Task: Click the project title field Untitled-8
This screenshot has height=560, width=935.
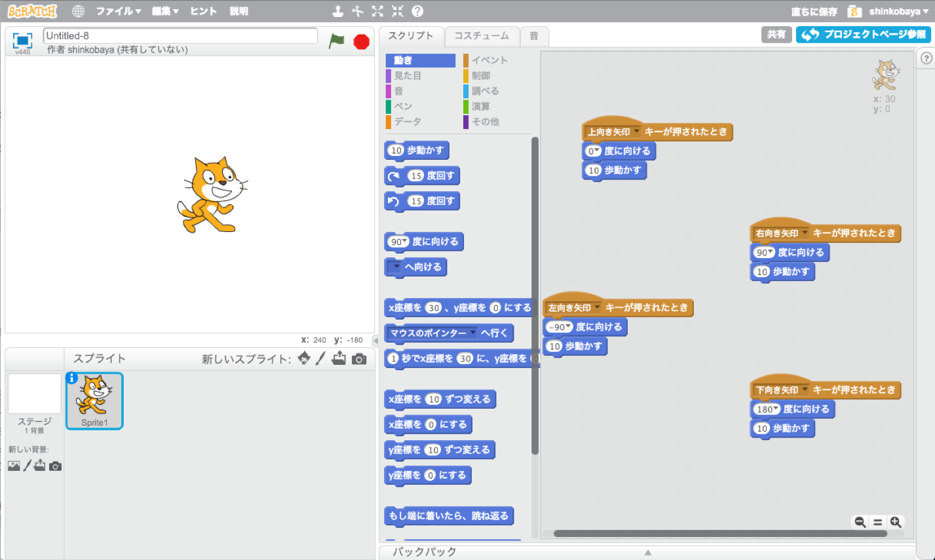Action: [x=180, y=36]
